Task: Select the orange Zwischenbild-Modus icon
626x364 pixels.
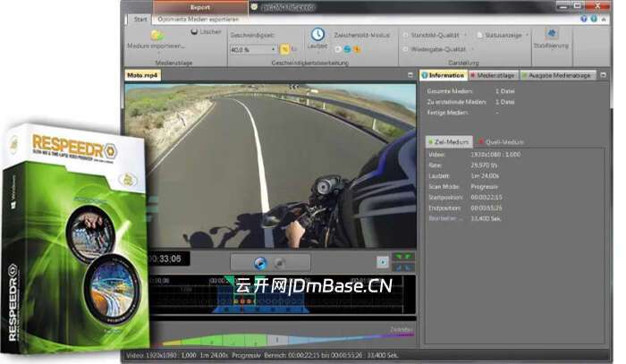Action: [x=357, y=49]
